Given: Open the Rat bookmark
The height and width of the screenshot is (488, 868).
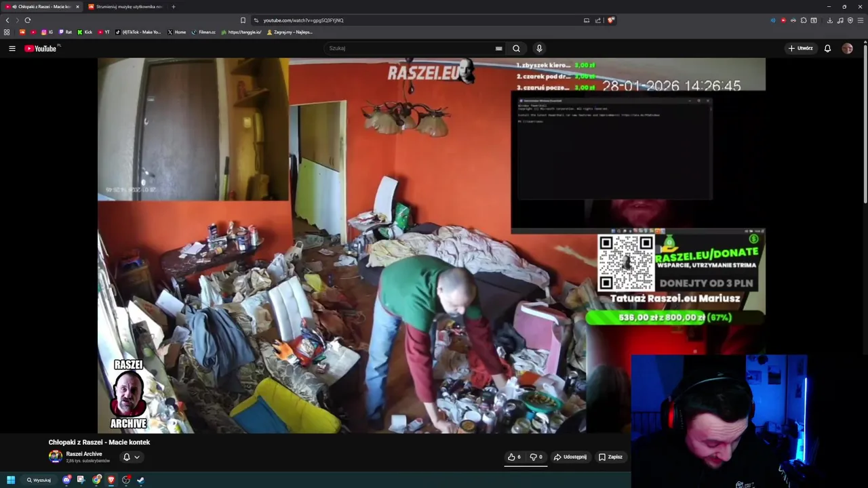Looking at the screenshot, I should (x=65, y=32).
